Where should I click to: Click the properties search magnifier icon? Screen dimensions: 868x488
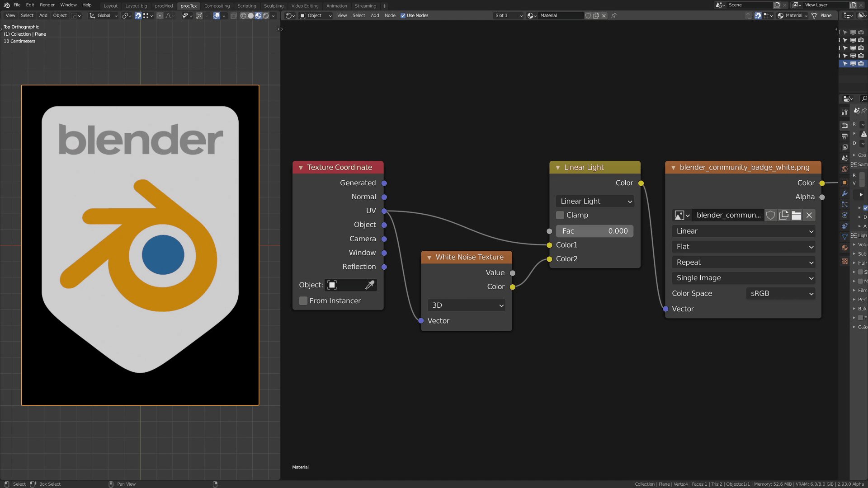[x=863, y=99]
